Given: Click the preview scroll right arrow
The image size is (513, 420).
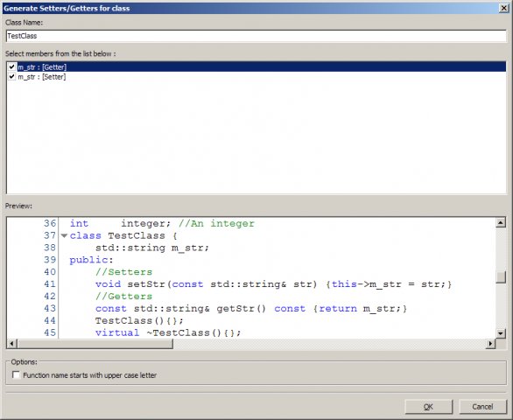Looking at the screenshot, I should coord(490,344).
